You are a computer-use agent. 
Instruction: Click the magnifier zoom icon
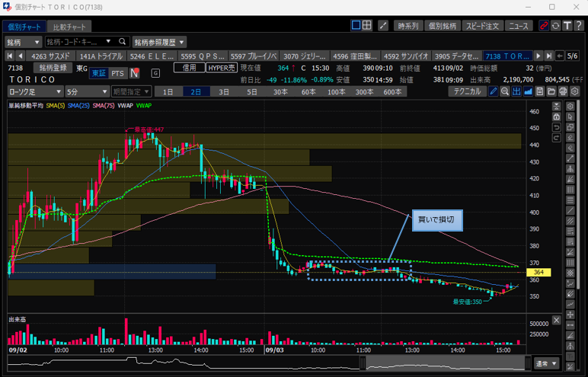pos(505,91)
